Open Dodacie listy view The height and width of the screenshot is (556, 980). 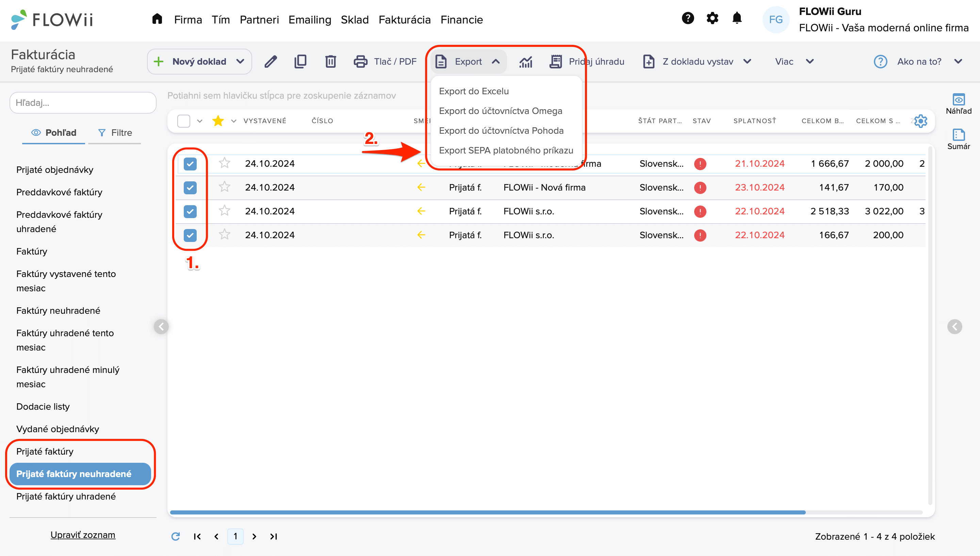(x=43, y=406)
